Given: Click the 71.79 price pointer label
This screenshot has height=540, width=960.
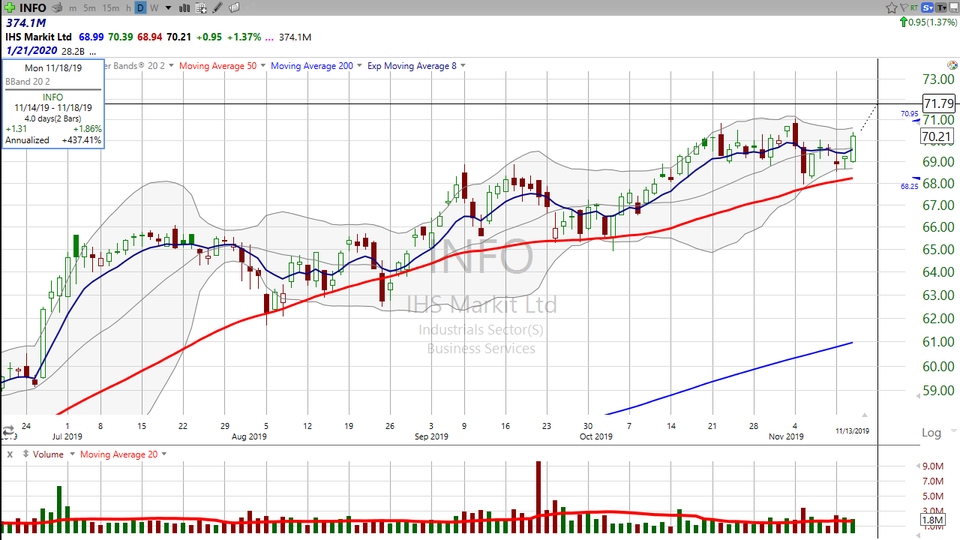Looking at the screenshot, I should pos(939,103).
